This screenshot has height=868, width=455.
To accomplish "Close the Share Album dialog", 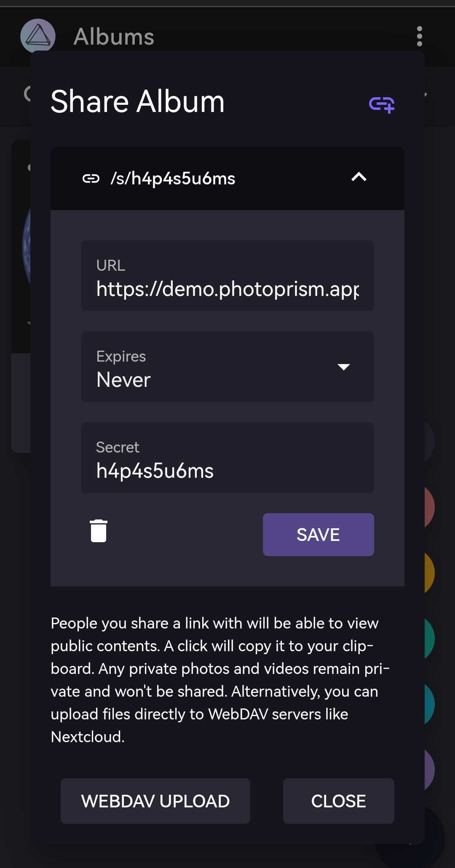I will pyautogui.click(x=338, y=801).
